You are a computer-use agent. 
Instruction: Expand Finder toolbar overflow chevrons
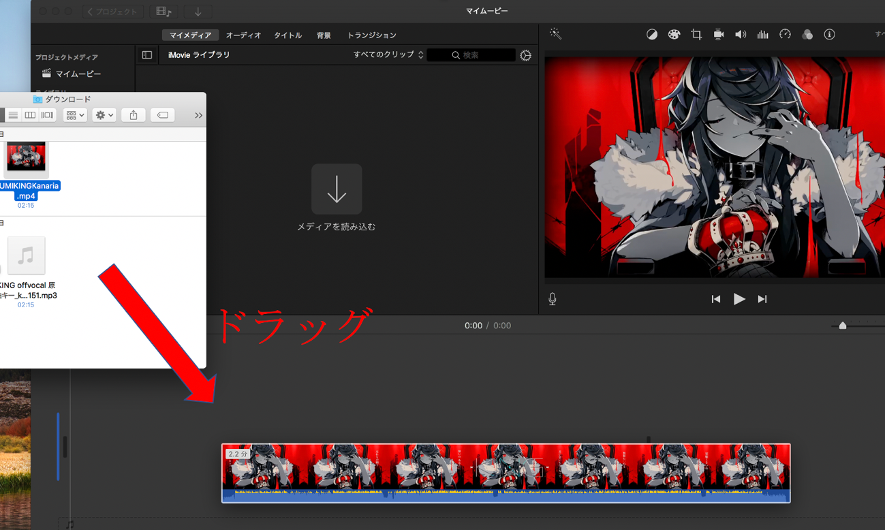[x=198, y=115]
